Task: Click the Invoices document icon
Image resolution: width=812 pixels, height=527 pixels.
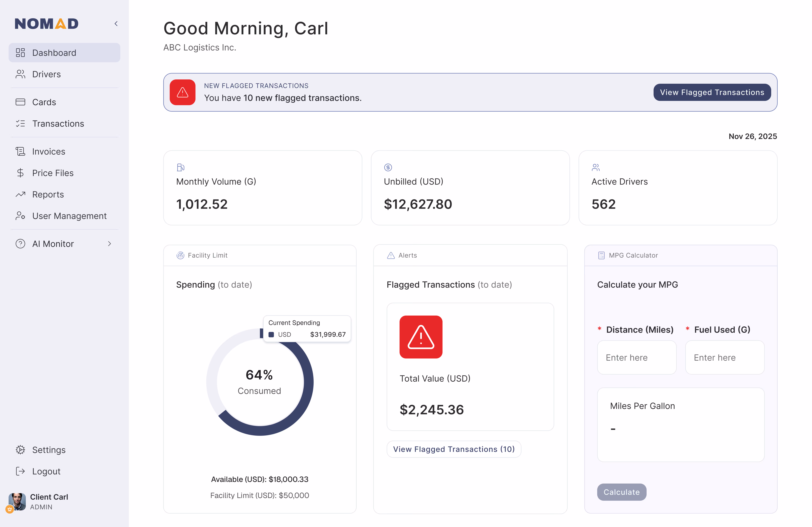Action: pos(20,151)
